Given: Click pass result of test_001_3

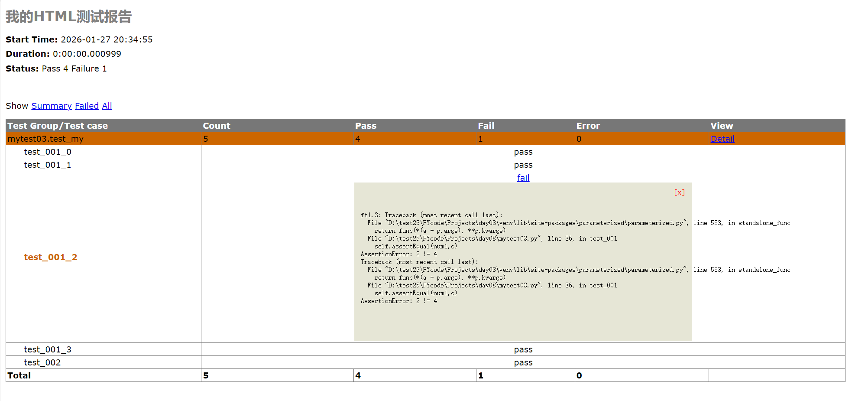Looking at the screenshot, I should [x=523, y=349].
